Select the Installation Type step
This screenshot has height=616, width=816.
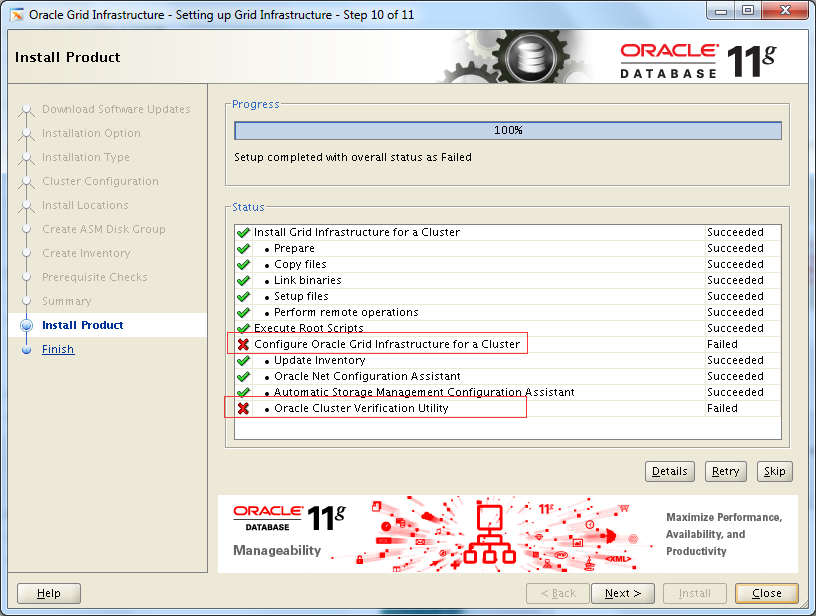click(86, 157)
